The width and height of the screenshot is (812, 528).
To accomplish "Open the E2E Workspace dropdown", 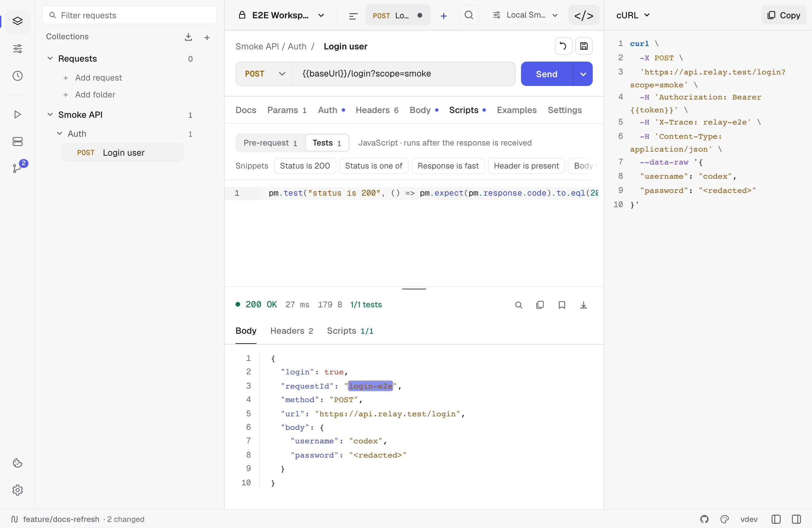I will 281,15.
